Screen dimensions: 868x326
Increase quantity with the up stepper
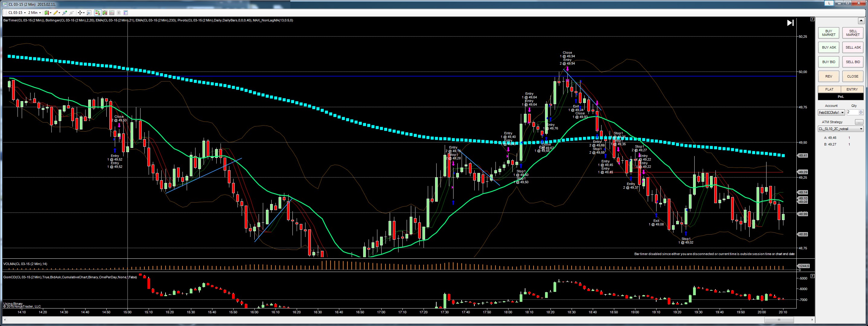point(861,111)
